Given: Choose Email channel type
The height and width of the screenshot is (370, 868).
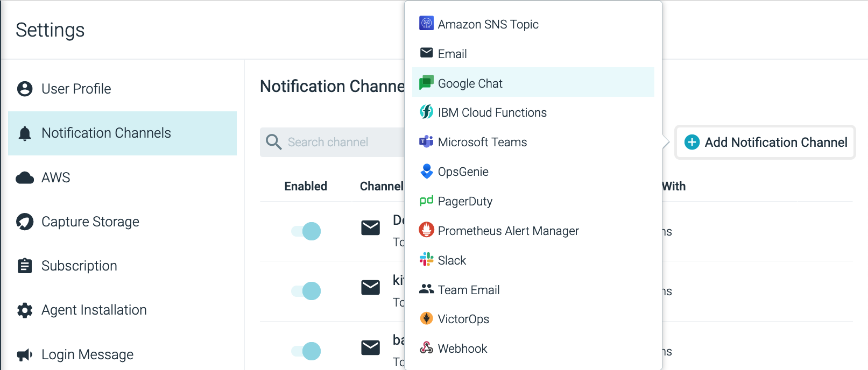Looking at the screenshot, I should (533, 53).
